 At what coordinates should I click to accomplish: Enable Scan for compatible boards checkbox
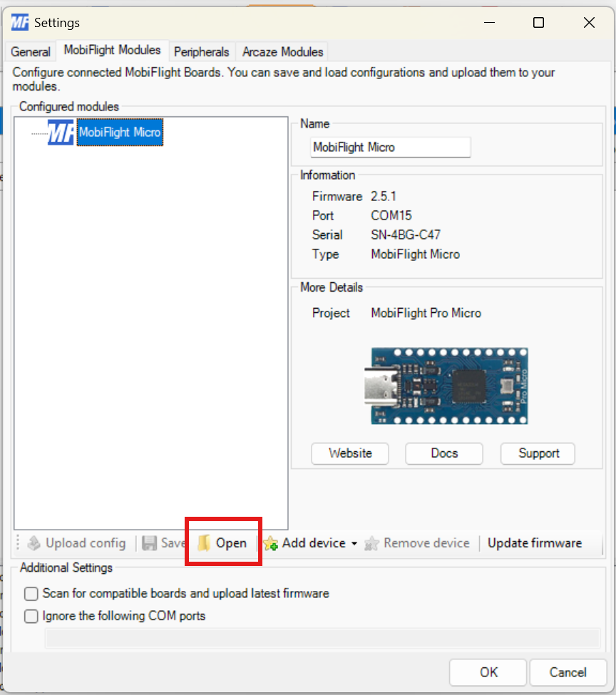pyautogui.click(x=31, y=594)
